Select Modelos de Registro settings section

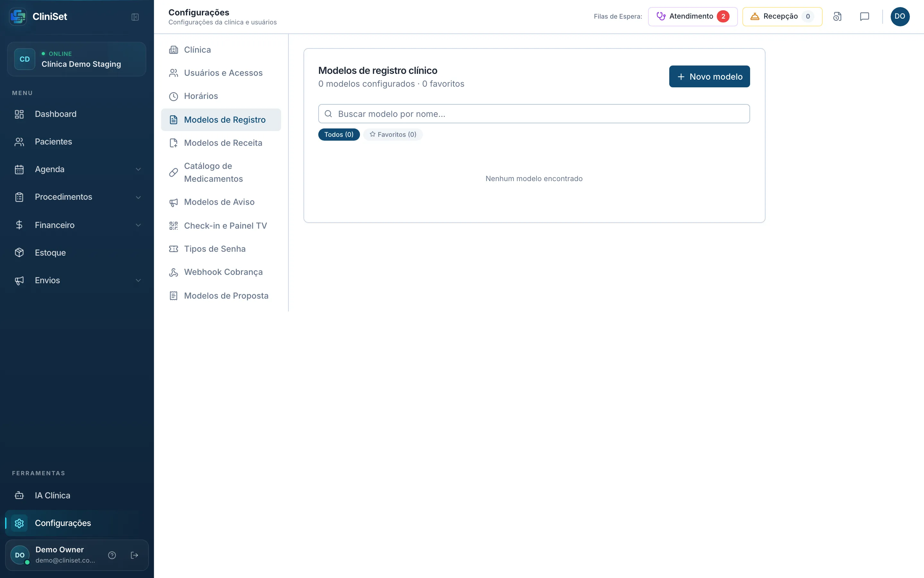click(221, 120)
